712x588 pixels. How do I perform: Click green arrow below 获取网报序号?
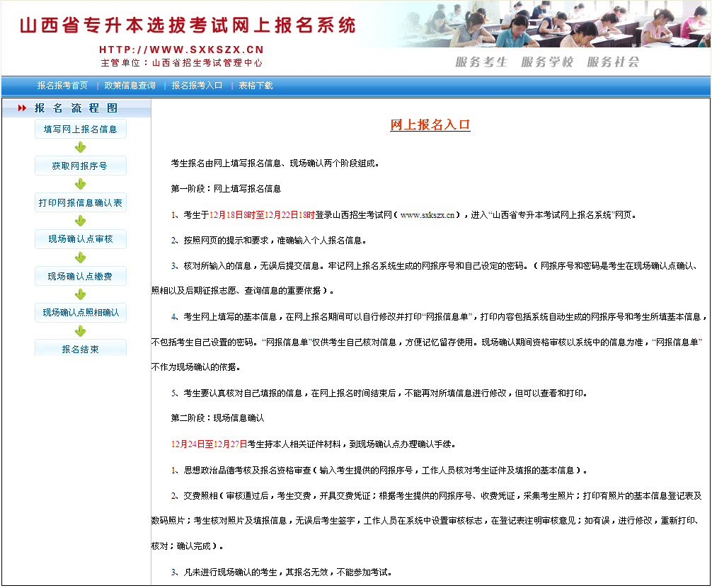pyautogui.click(x=81, y=184)
